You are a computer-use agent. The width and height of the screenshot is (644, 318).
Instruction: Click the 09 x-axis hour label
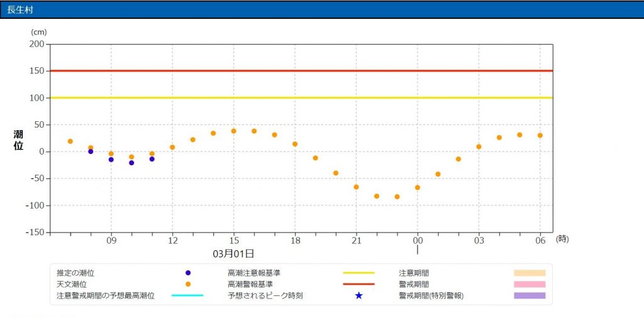click(111, 241)
